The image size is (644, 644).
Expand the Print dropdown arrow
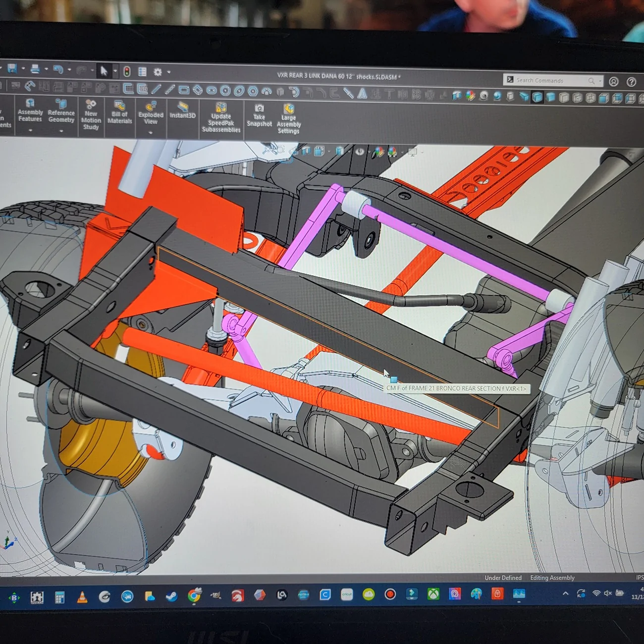[46, 69]
